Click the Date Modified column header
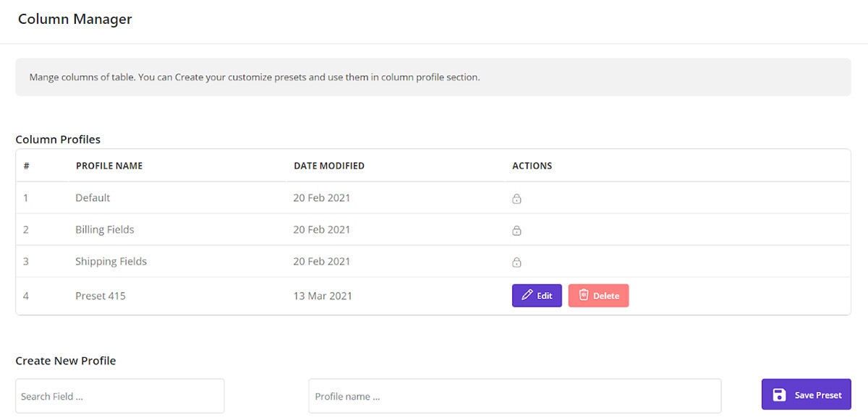 tap(329, 166)
